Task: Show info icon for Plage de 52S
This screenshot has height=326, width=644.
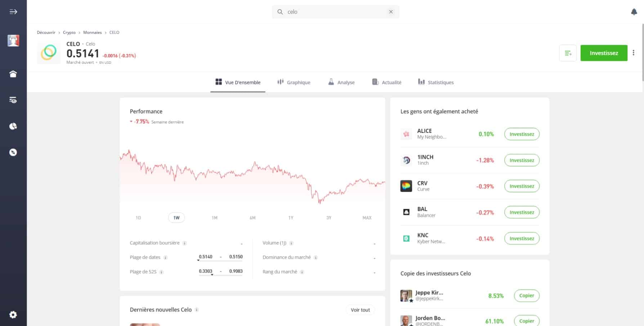Action: (161, 272)
